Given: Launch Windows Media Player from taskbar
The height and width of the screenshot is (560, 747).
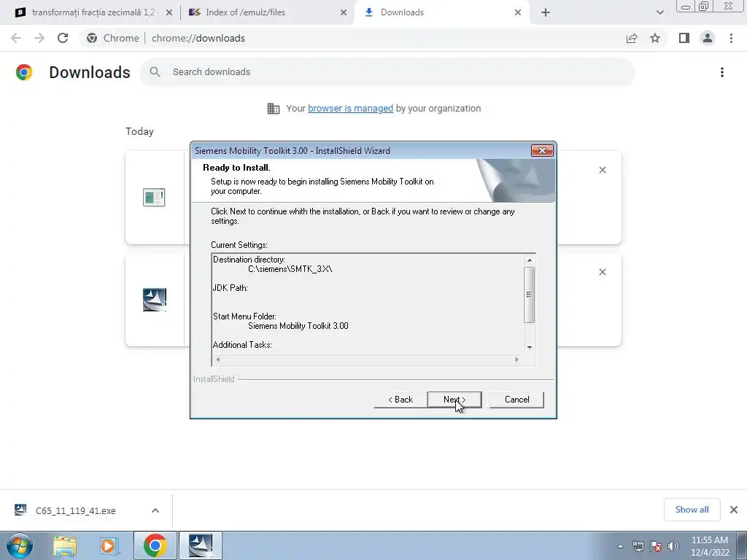Looking at the screenshot, I should (x=109, y=545).
